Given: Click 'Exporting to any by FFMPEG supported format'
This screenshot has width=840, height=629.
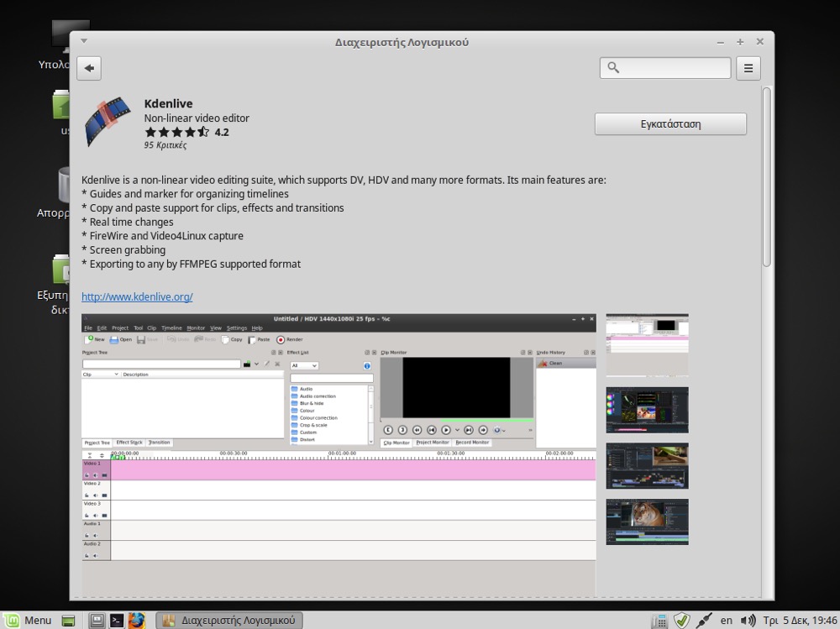Looking at the screenshot, I should click(191, 264).
